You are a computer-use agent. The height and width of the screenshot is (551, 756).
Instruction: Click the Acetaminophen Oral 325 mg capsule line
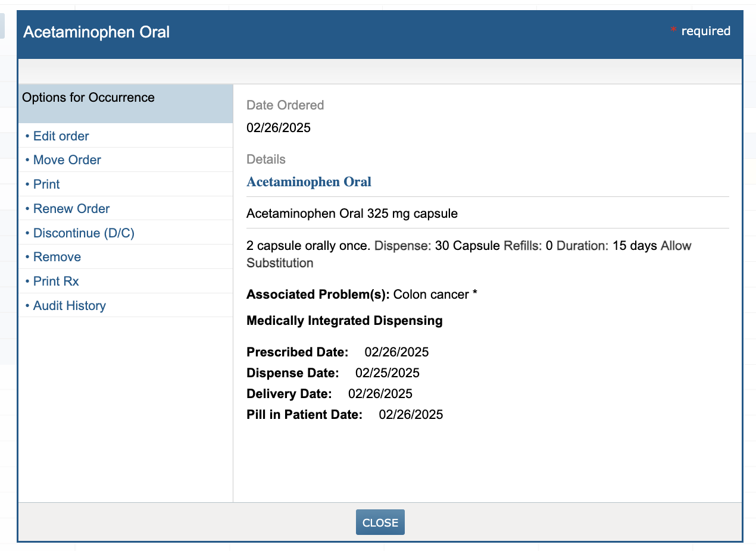pos(352,214)
